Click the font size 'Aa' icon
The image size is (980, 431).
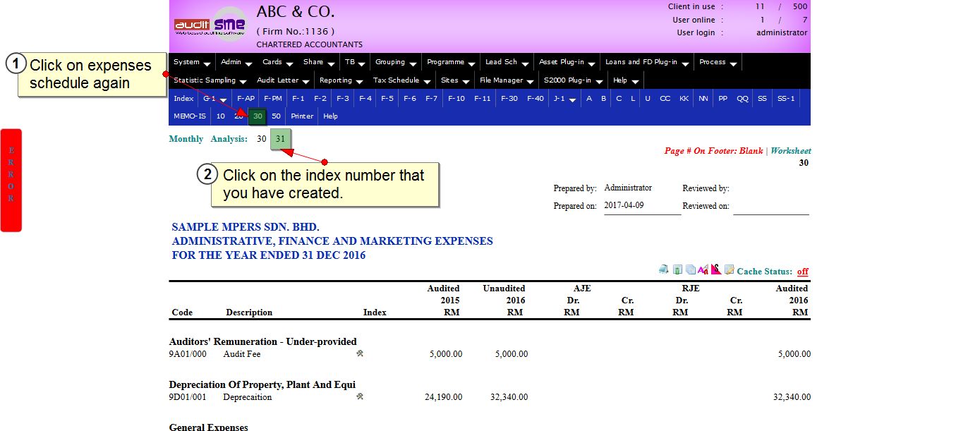tap(703, 269)
